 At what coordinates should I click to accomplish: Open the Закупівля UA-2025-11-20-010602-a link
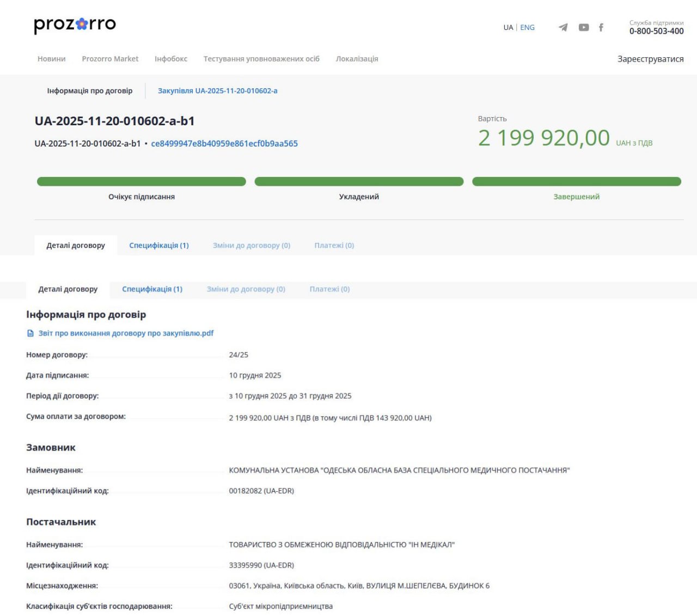coord(217,91)
